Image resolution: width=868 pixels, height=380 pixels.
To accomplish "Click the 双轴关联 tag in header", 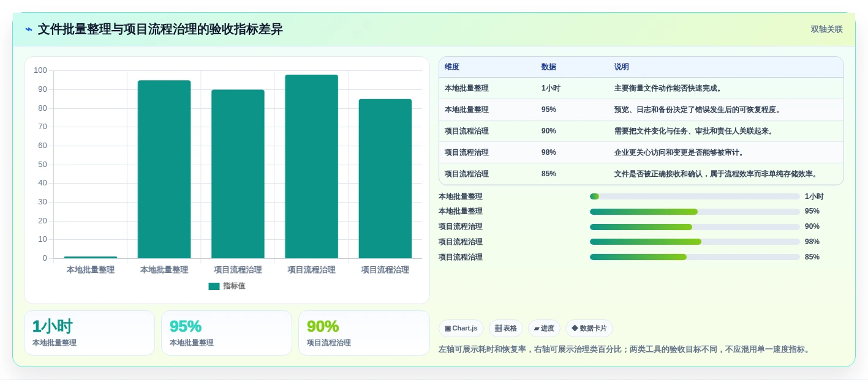I will [826, 29].
